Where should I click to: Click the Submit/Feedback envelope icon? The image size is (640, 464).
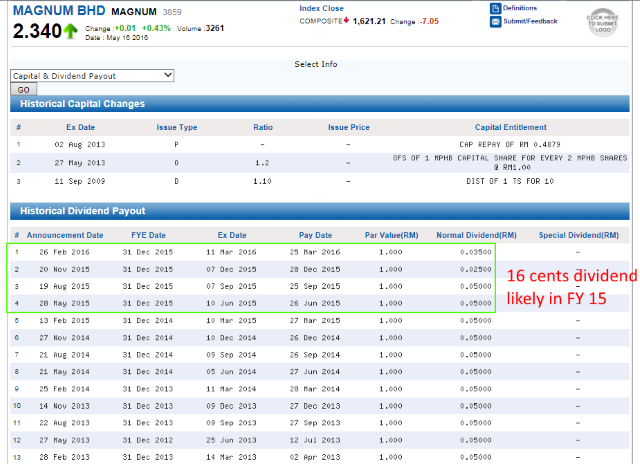(495, 22)
